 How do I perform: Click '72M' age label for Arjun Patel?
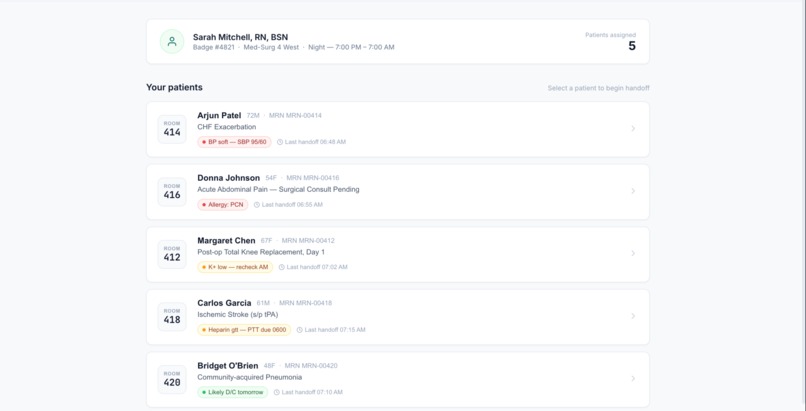click(x=253, y=116)
